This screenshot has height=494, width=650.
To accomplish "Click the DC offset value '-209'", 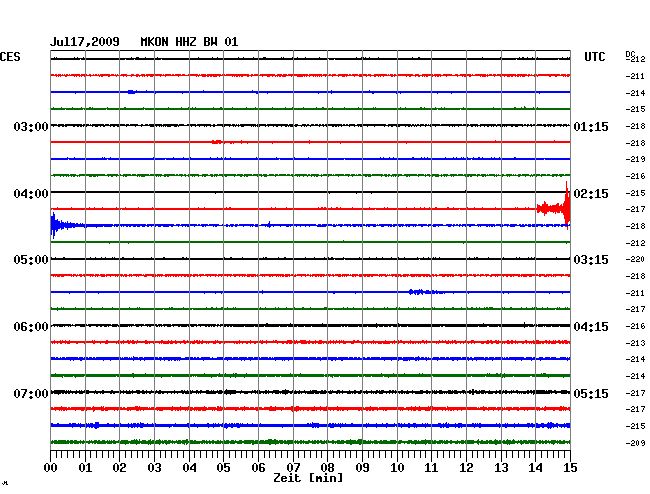I will [x=635, y=443].
